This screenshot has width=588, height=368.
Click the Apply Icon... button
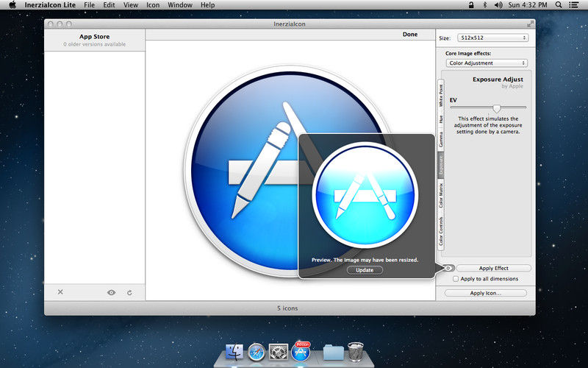(486, 293)
